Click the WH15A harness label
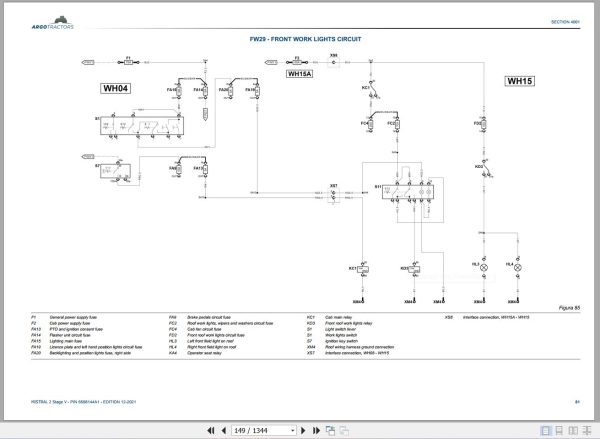This screenshot has width=600, height=439. [x=299, y=74]
